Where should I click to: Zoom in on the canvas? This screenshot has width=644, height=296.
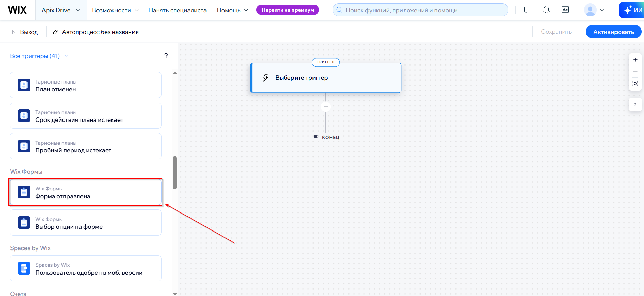click(x=635, y=60)
